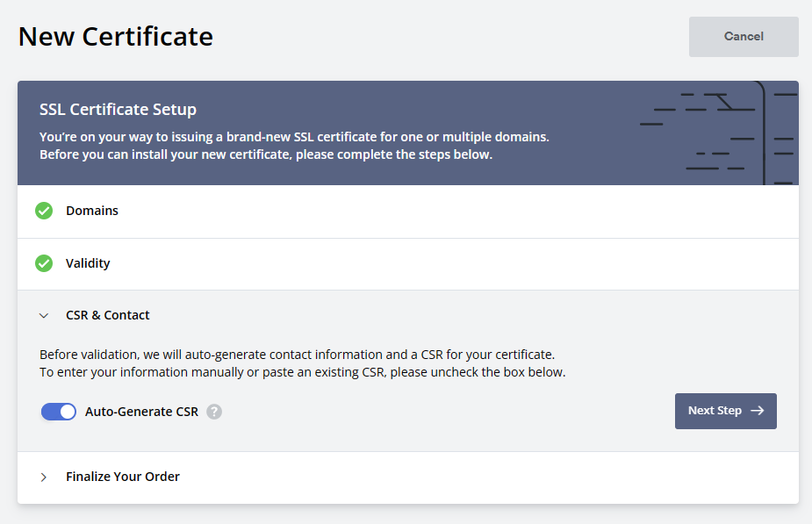Open the Domains step row
The image size is (812, 524).
[408, 212]
